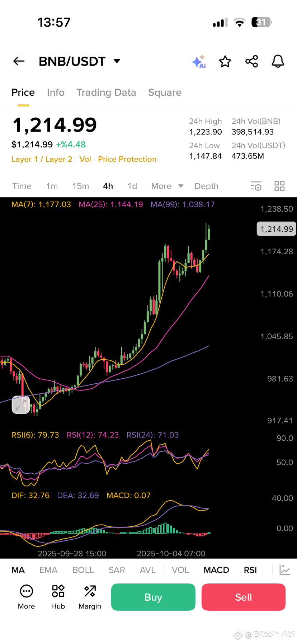297x644 pixels.
Task: Toggle the VOL sub-indicator
Action: point(180,570)
